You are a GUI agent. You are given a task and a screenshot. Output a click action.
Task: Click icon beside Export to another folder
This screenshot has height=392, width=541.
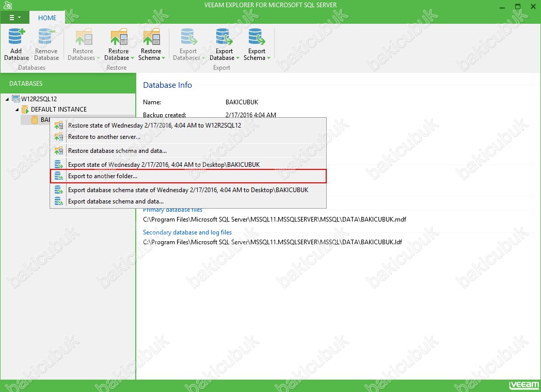click(59, 176)
